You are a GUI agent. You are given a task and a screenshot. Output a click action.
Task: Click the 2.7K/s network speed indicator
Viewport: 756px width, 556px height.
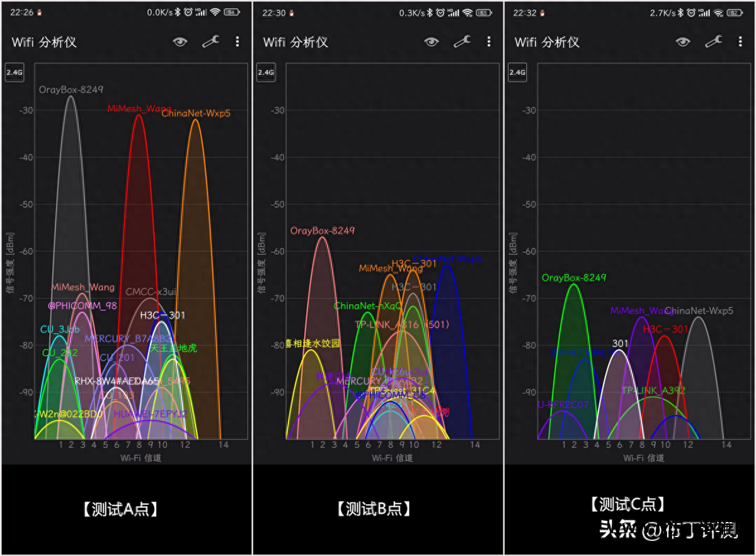[661, 13]
